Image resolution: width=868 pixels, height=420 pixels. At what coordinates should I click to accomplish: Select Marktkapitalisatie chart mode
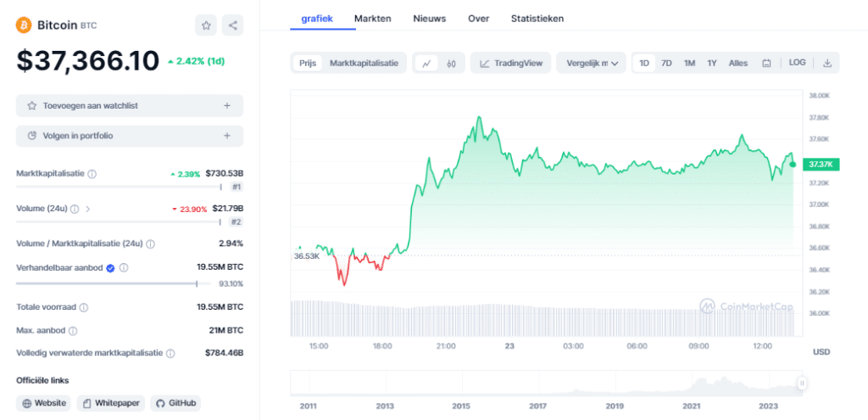[364, 63]
